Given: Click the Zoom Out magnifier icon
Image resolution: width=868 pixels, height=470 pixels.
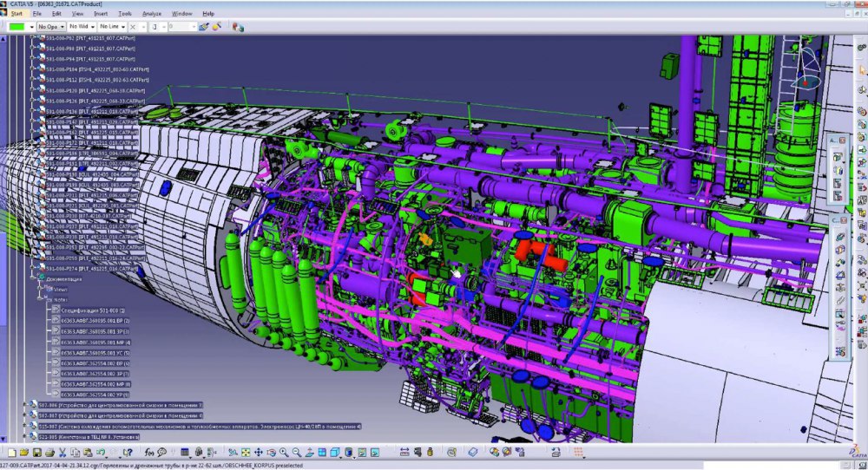Looking at the screenshot, I should 297,453.
